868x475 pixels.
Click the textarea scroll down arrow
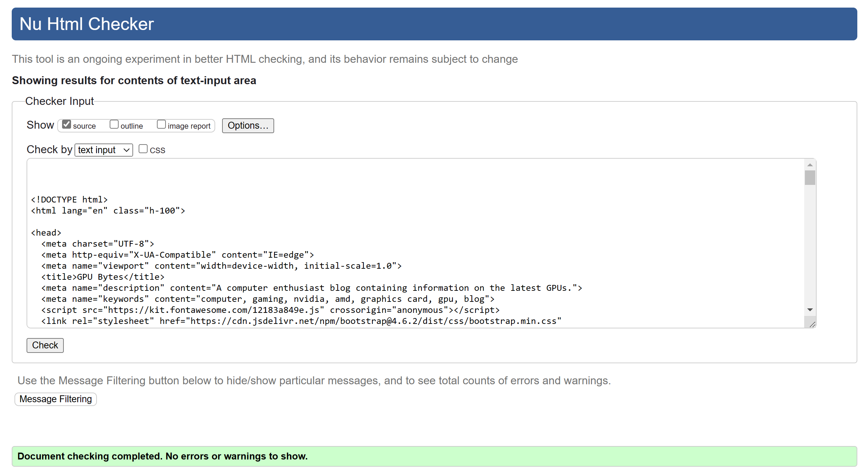[810, 310]
